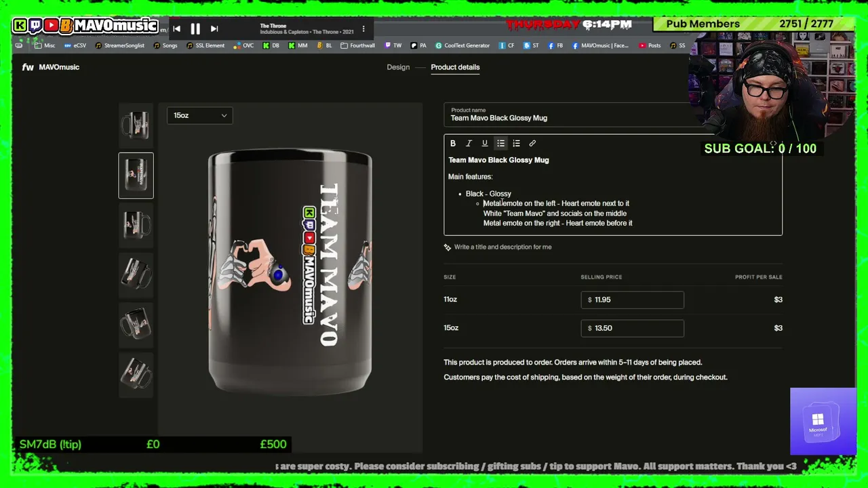Open the PA bookmark

pyautogui.click(x=418, y=45)
